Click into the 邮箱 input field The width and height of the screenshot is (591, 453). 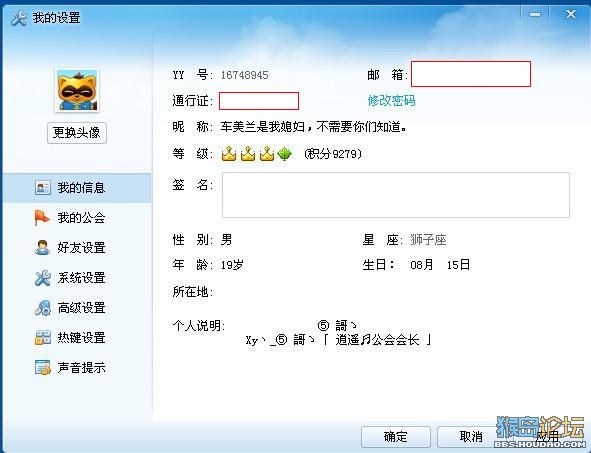(471, 74)
